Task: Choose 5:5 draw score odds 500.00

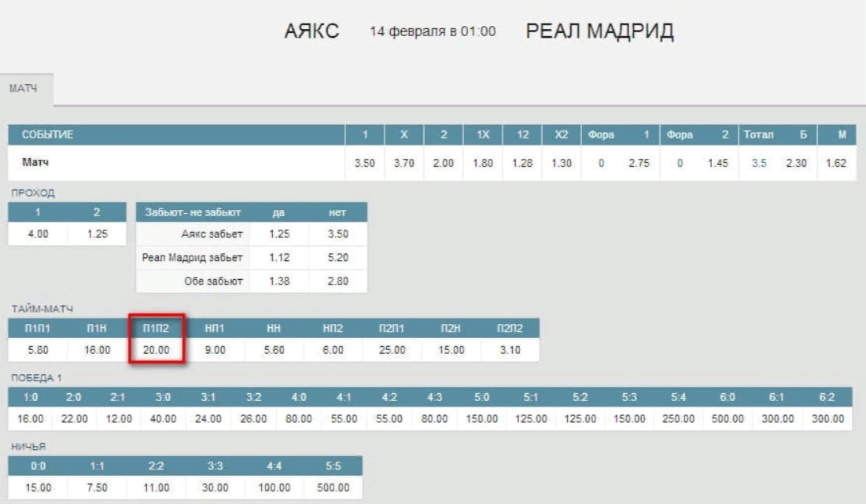Action: [x=333, y=488]
